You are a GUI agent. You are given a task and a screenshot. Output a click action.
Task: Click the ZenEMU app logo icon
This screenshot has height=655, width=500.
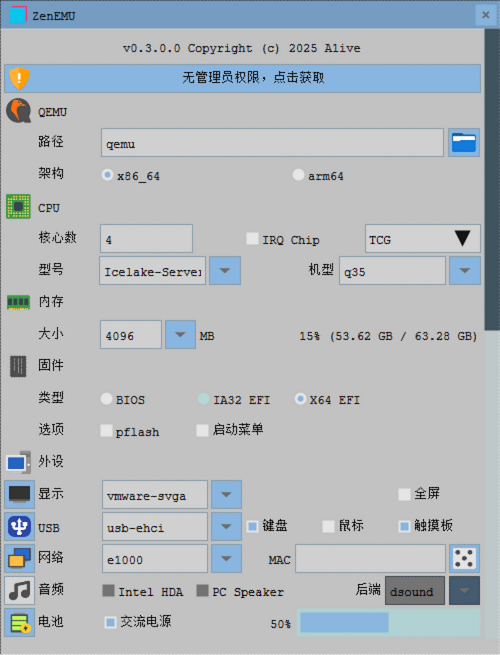[x=18, y=15]
